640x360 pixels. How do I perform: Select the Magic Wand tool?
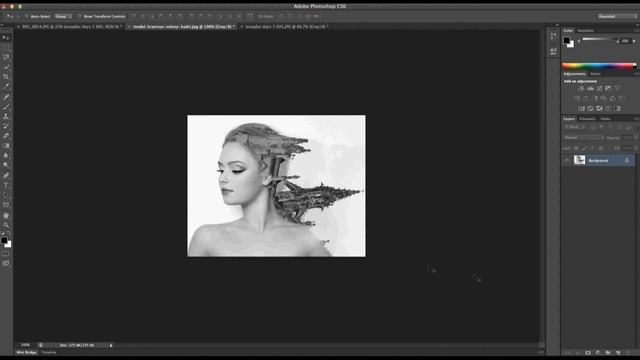(6, 67)
